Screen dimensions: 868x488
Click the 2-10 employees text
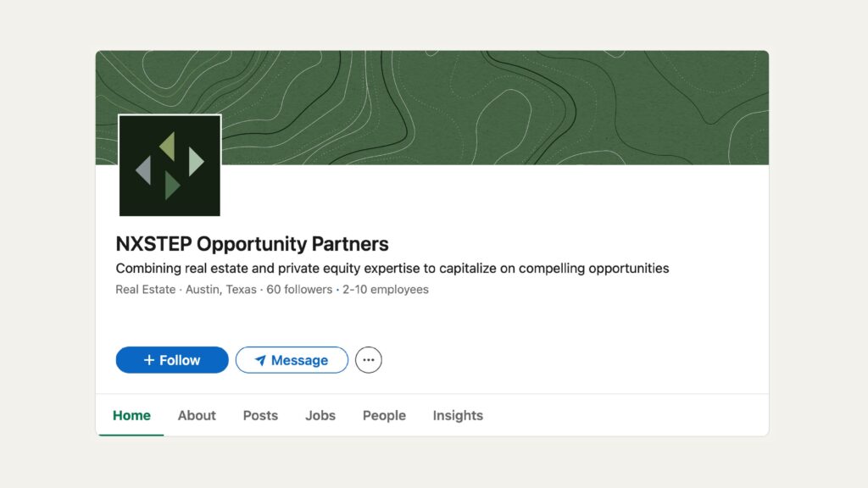tap(386, 290)
